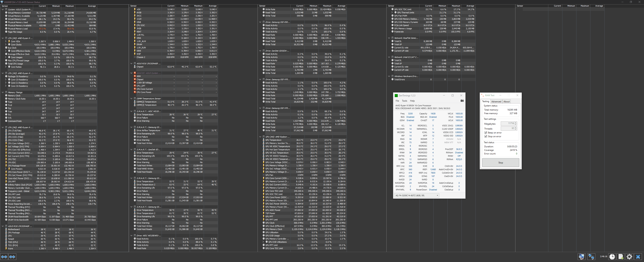The height and width of the screenshot is (262, 644).
Task: Collapse the Memory Timings group
Action: tap(2, 92)
